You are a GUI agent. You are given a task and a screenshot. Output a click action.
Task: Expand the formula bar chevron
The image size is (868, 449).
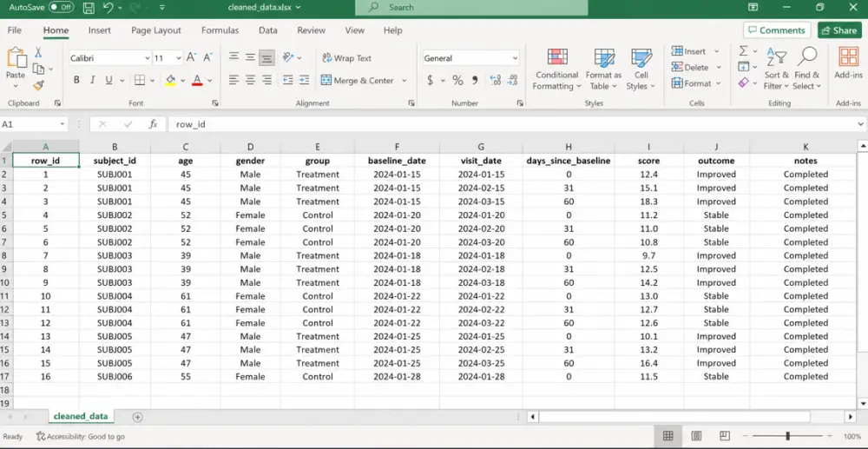(x=860, y=124)
